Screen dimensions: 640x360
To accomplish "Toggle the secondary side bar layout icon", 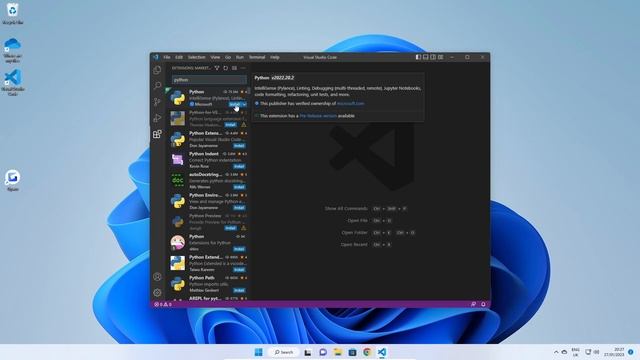I will tap(433, 57).
